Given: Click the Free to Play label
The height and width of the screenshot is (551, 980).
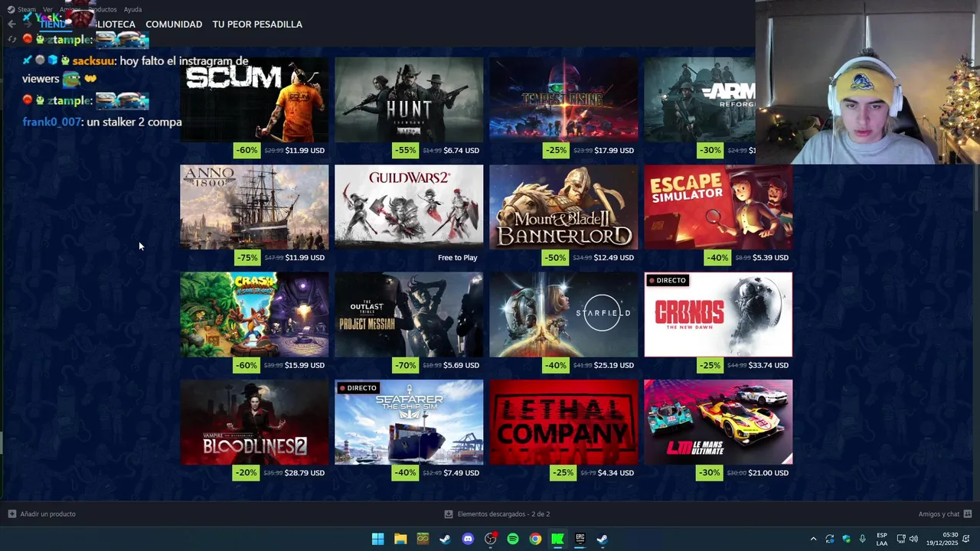Looking at the screenshot, I should point(457,258).
